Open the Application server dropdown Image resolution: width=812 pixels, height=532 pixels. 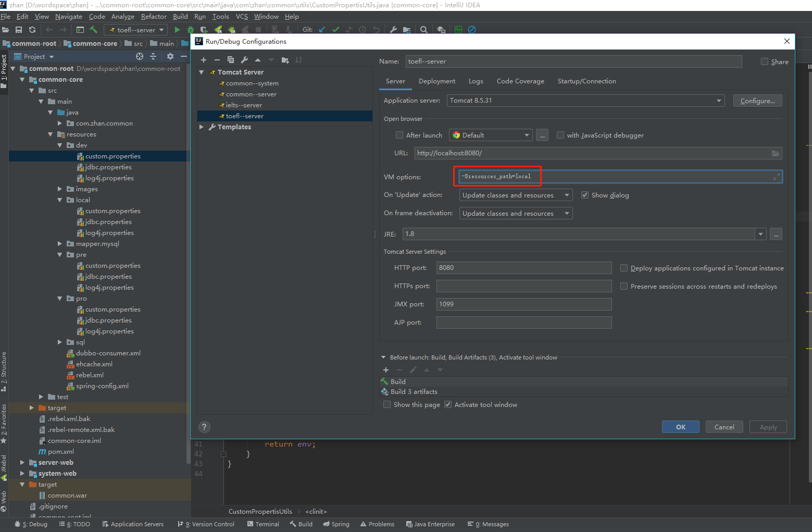pyautogui.click(x=718, y=100)
